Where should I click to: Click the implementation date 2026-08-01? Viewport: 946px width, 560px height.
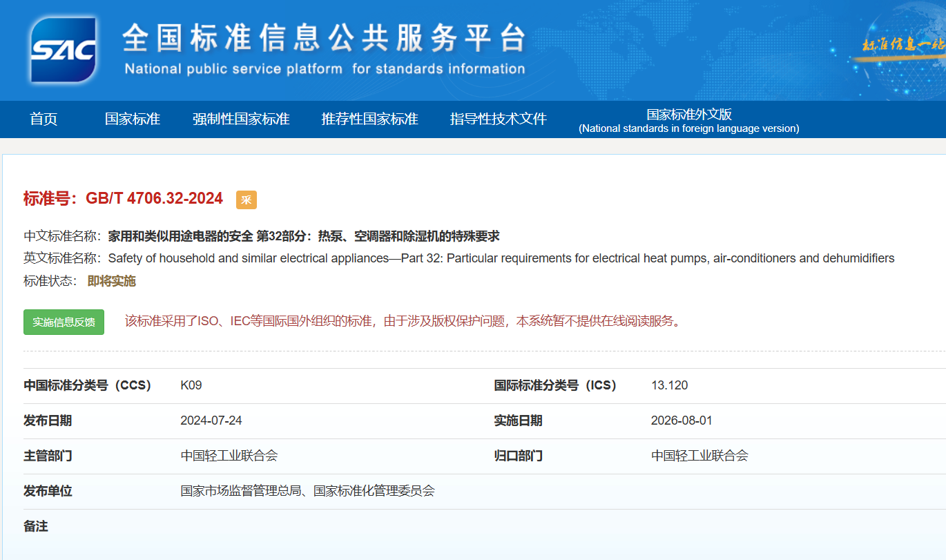[682, 421]
